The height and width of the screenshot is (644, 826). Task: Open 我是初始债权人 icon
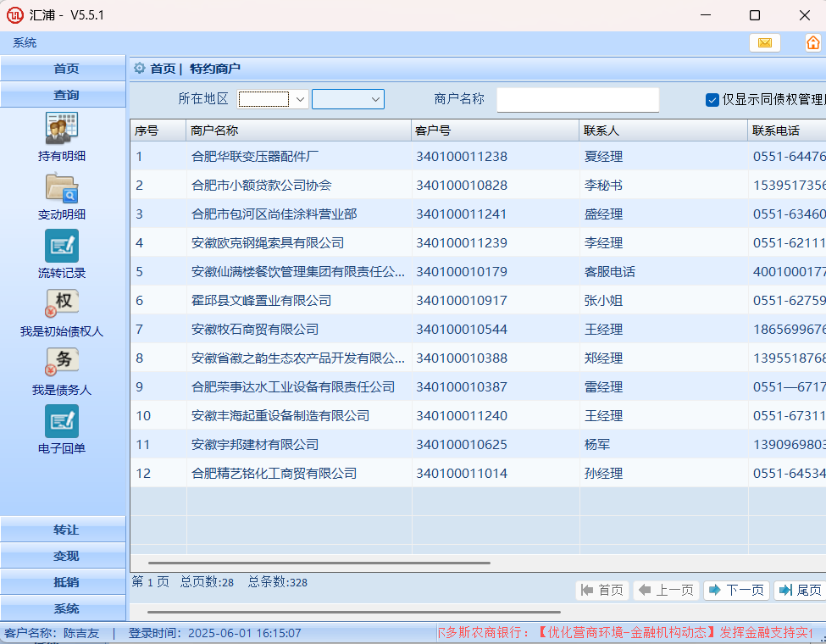(x=62, y=304)
